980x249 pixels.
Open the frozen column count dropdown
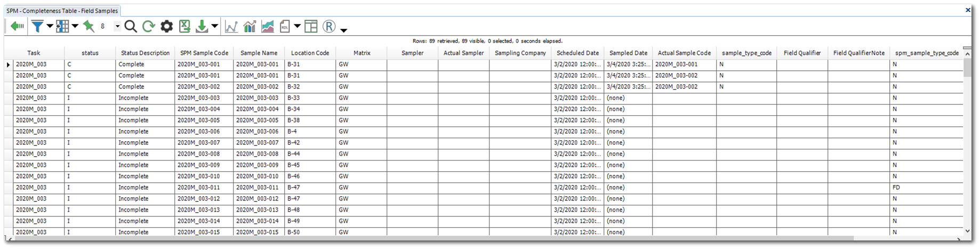[x=117, y=26]
